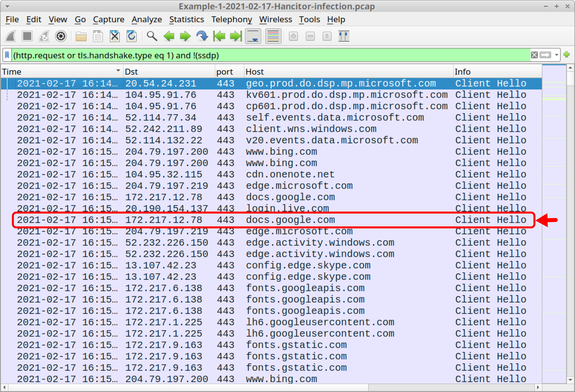Open capture options gear icon
The height and width of the screenshot is (392, 575).
(x=61, y=36)
